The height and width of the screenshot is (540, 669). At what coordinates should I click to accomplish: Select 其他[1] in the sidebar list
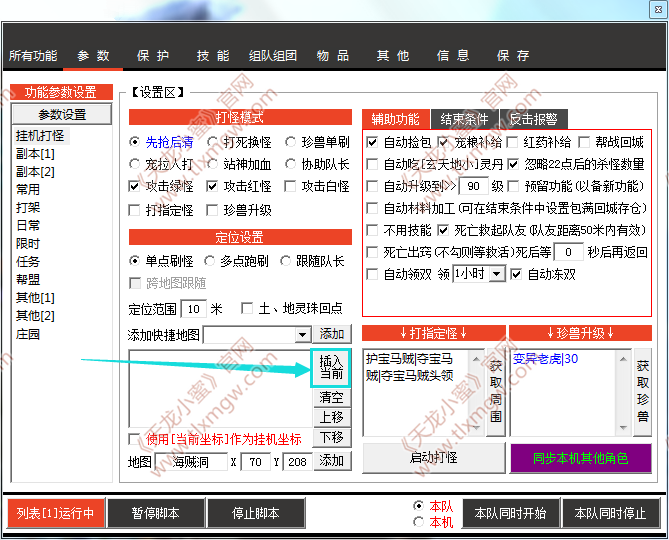[35, 298]
